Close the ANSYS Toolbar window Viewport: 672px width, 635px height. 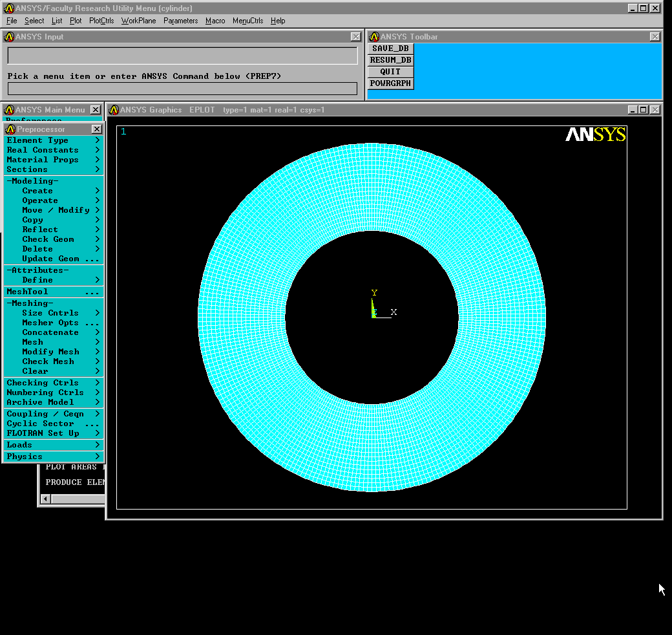[x=655, y=37]
